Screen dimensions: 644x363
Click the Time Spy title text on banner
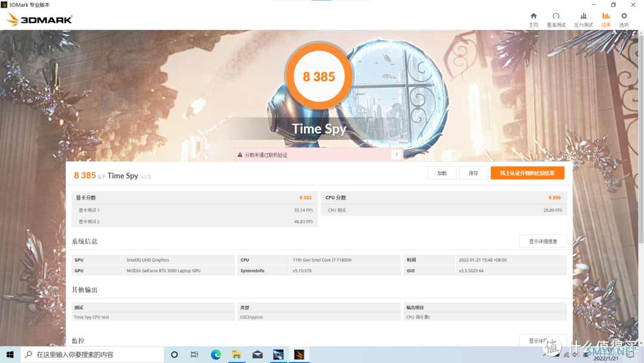[x=318, y=129]
